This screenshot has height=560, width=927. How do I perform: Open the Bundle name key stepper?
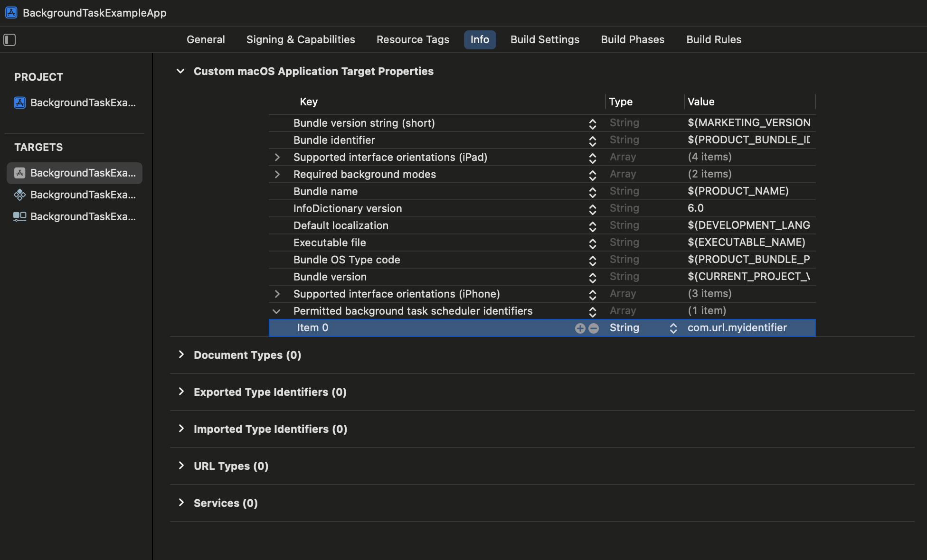click(592, 192)
